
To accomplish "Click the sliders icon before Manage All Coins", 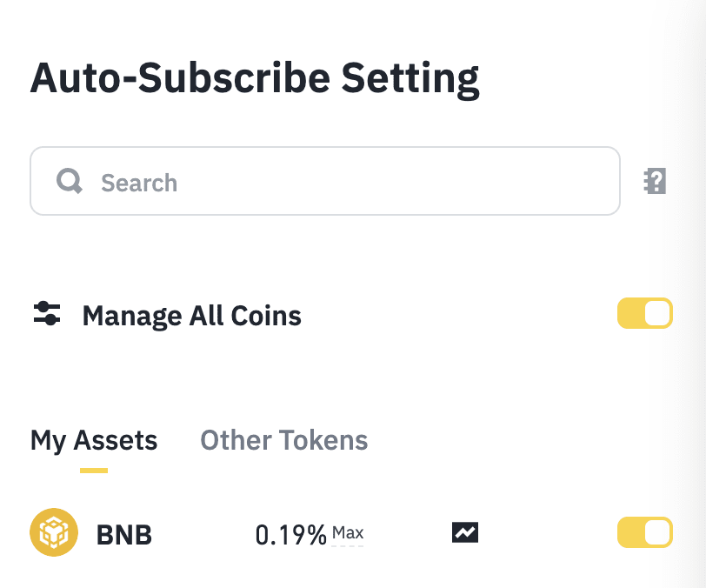I will coord(47,314).
